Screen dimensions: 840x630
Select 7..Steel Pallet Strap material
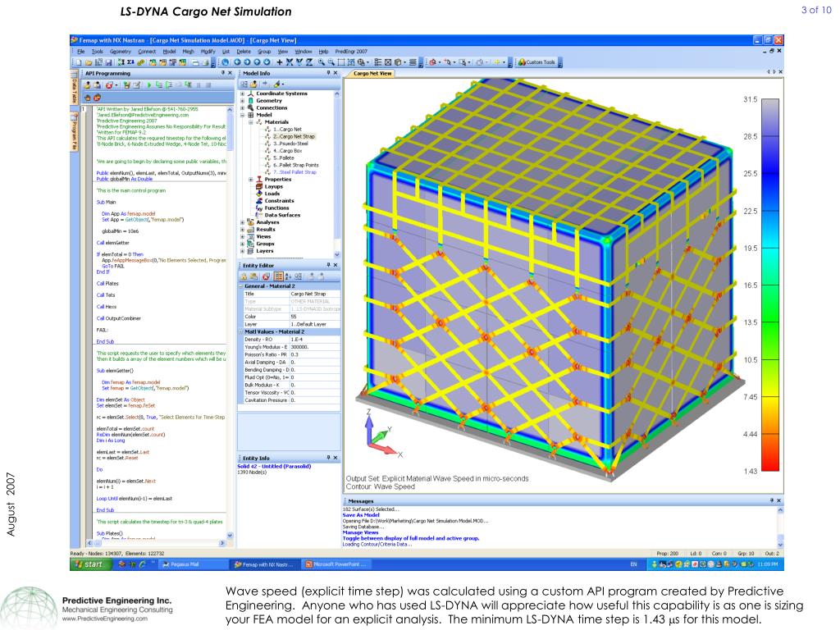click(x=294, y=172)
